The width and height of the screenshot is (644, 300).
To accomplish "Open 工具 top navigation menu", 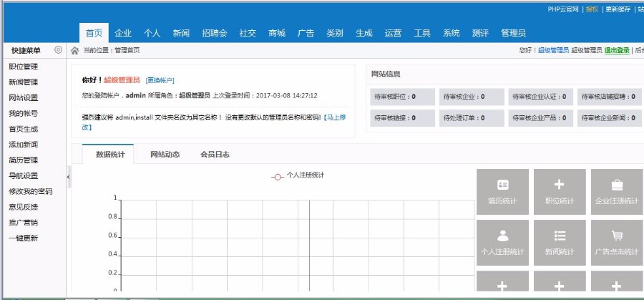I will pos(421,33).
